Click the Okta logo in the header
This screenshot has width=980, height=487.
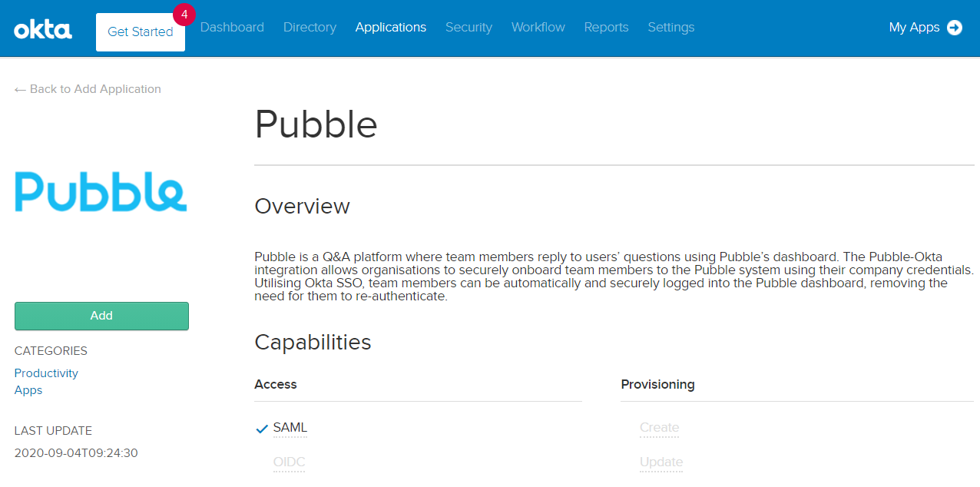click(43, 30)
